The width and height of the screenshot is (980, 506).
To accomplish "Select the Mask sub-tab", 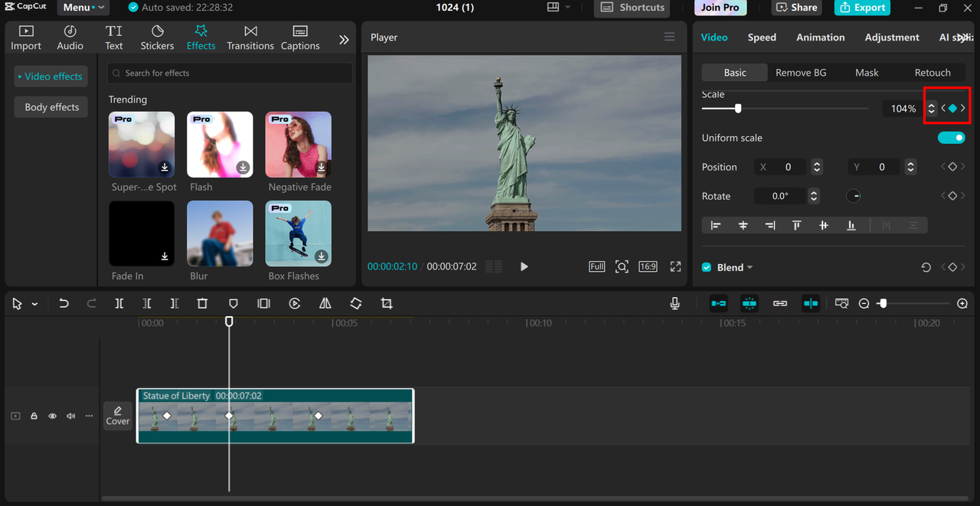I will pos(867,73).
